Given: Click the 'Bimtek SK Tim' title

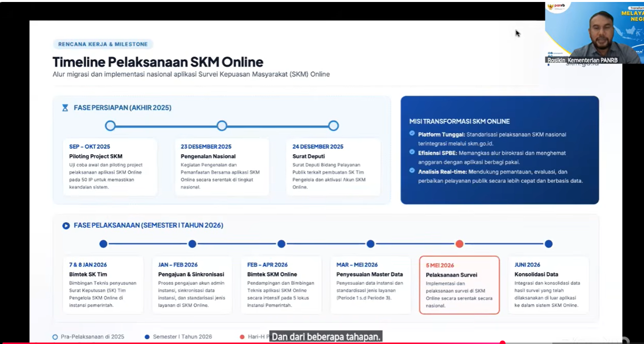Looking at the screenshot, I should tap(88, 274).
